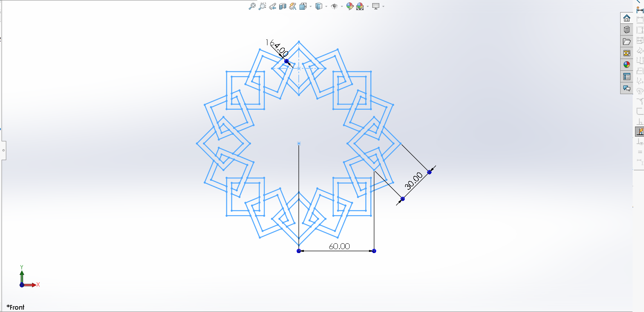644x312 pixels.
Task: Show the collapsed left panel using its handle
Action: coord(4,150)
